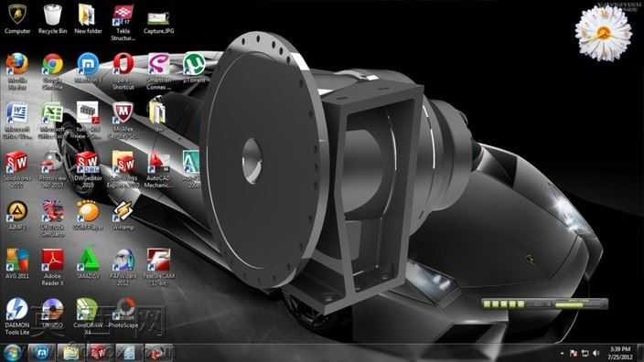Launch the Tekla Structures shortcut

(x=123, y=23)
